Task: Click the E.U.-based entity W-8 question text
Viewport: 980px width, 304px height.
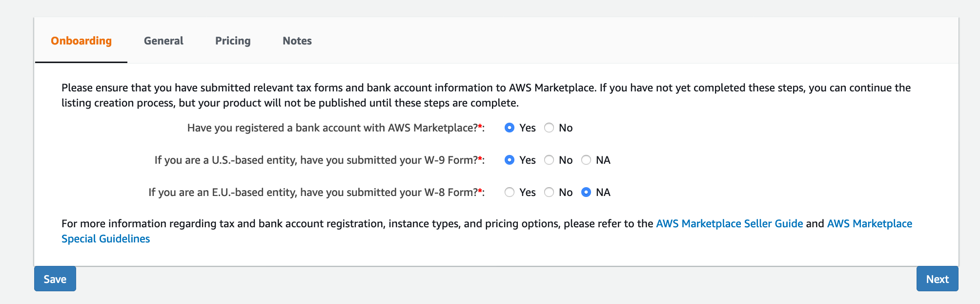Action: pos(313,193)
